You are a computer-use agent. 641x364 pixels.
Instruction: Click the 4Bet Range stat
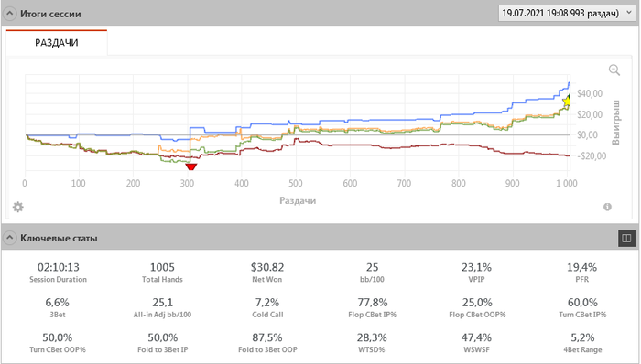pyautogui.click(x=582, y=343)
